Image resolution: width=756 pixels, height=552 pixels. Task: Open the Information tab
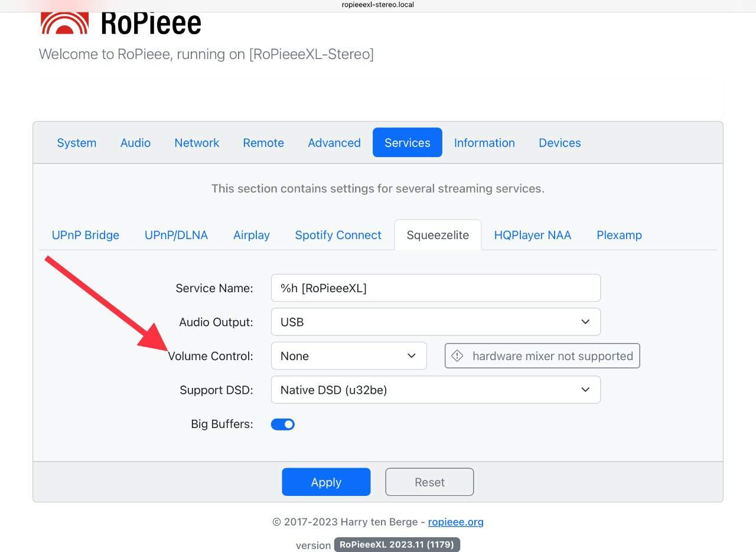[484, 143]
